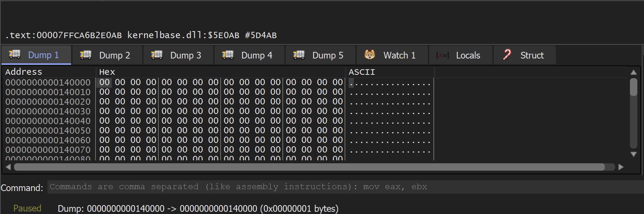This screenshot has width=644, height=214.
Task: Select address 0000000000140030 row
Action: point(218,111)
